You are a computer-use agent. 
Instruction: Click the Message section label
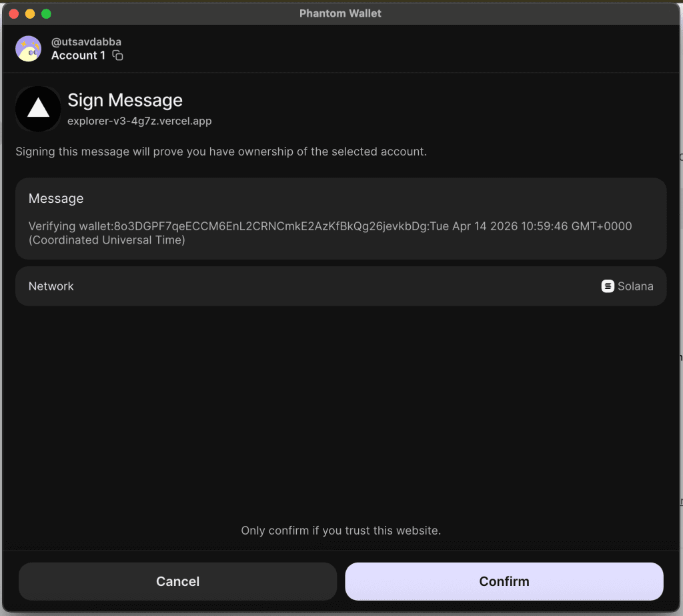pyautogui.click(x=56, y=199)
